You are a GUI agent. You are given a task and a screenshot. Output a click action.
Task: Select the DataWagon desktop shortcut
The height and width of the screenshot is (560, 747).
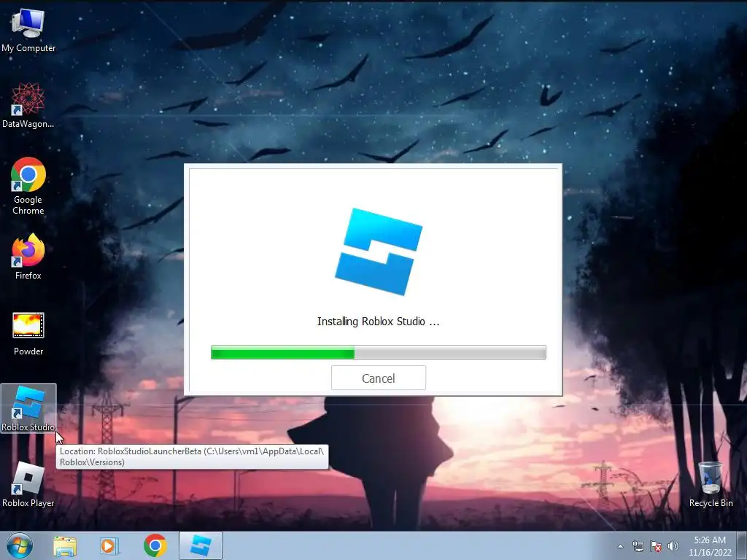pos(28,105)
